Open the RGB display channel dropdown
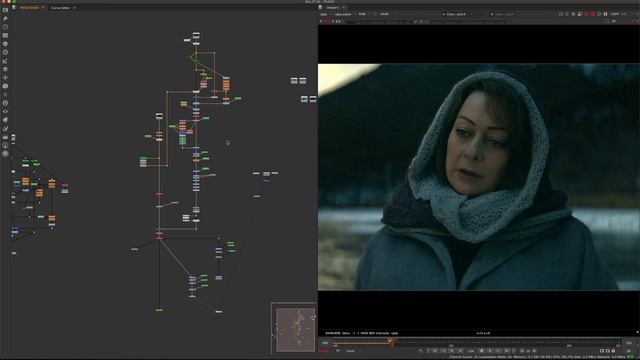This screenshot has width=640, height=360. 363,14
